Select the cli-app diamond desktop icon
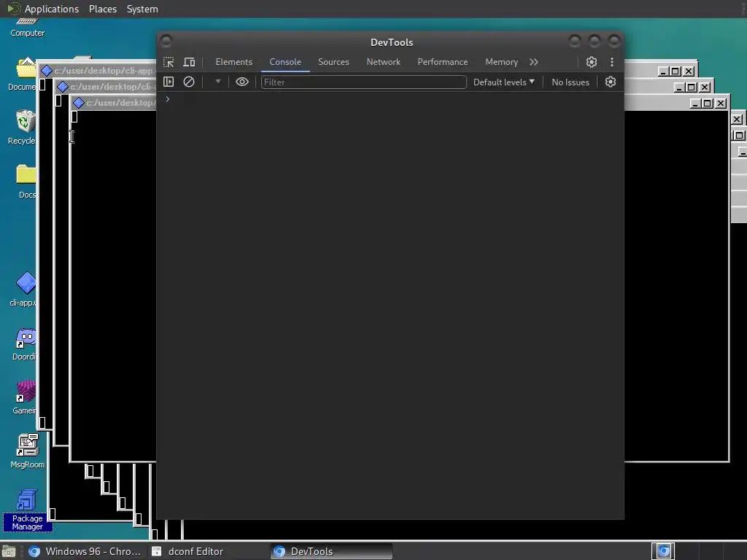 (24, 289)
